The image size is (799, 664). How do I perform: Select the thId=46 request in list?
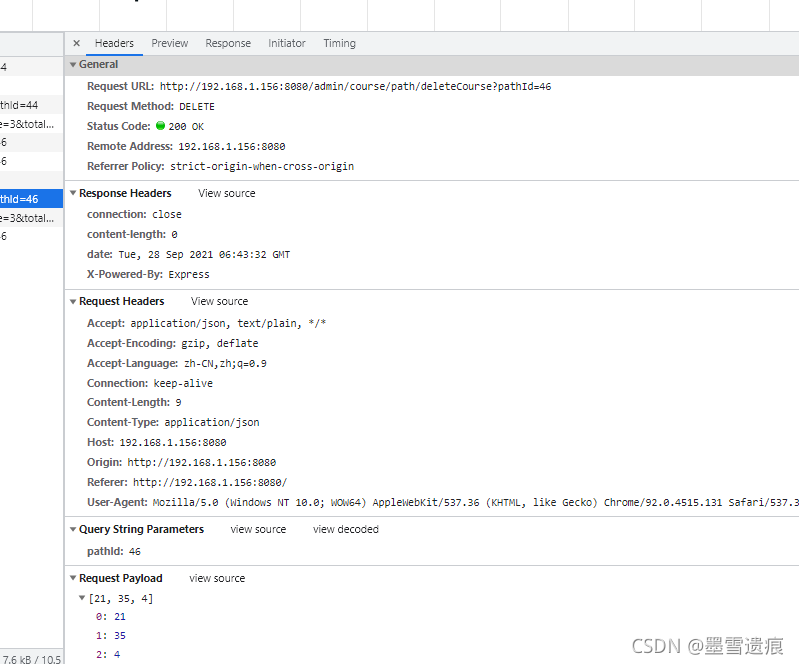pos(32,199)
